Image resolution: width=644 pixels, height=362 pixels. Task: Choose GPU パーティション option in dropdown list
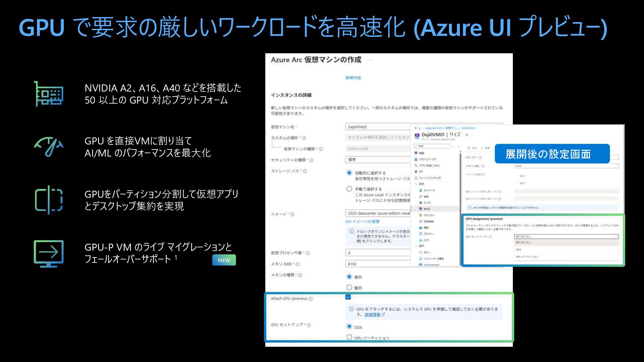click(566, 257)
